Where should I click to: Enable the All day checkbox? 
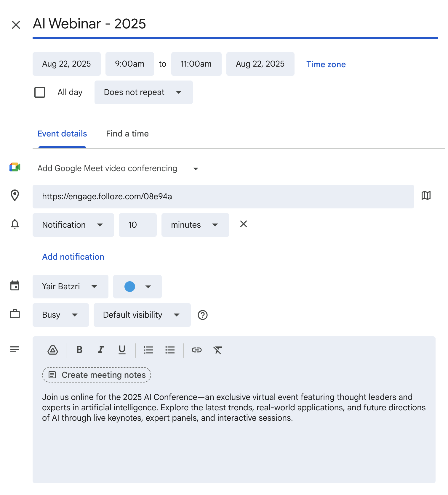pos(40,92)
